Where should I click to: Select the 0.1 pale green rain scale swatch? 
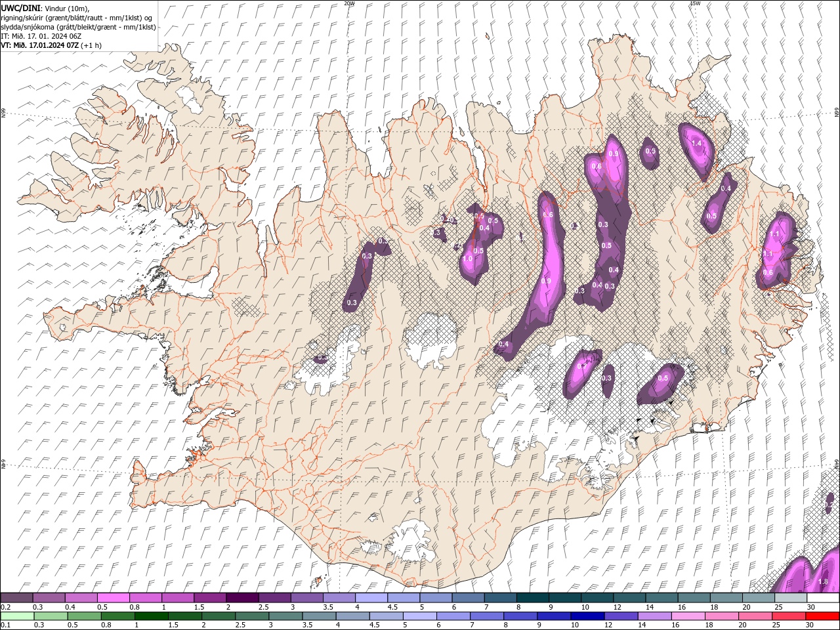pyautogui.click(x=17, y=616)
